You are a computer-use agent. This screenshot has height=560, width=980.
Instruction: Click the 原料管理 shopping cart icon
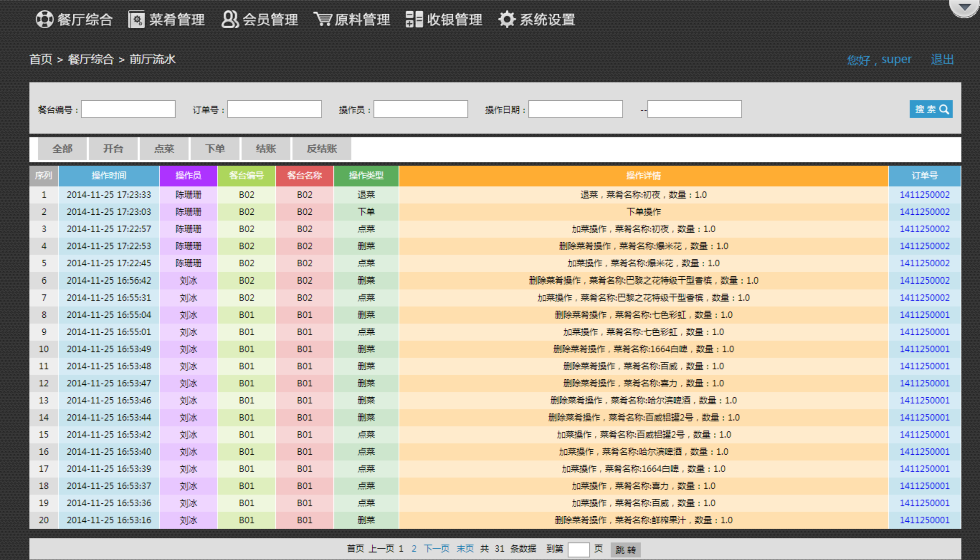click(x=323, y=19)
